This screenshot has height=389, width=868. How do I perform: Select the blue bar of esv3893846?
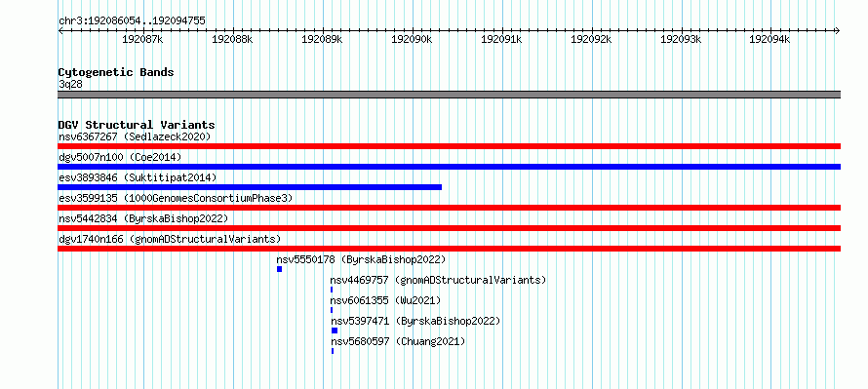pyautogui.click(x=250, y=187)
